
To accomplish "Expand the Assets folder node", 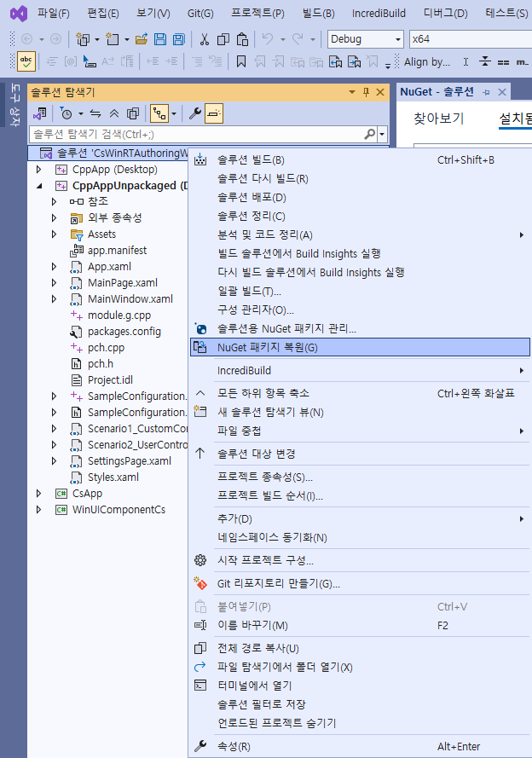I will [x=54, y=234].
